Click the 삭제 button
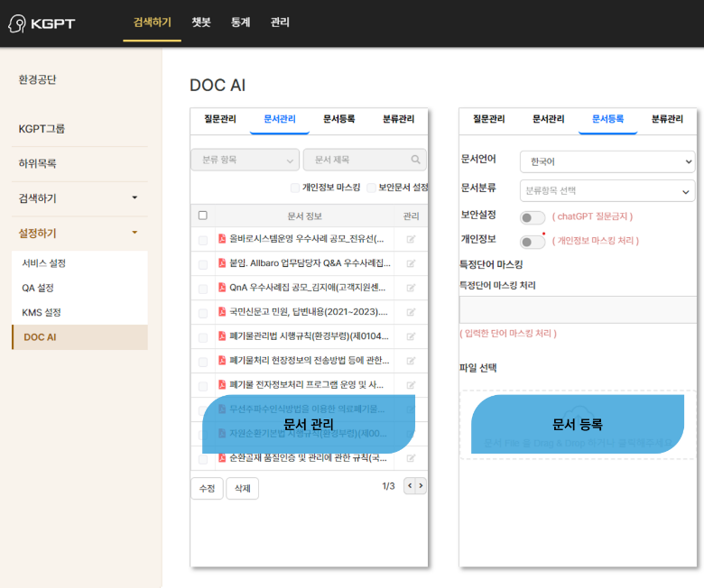This screenshot has height=588, width=704. (x=242, y=488)
